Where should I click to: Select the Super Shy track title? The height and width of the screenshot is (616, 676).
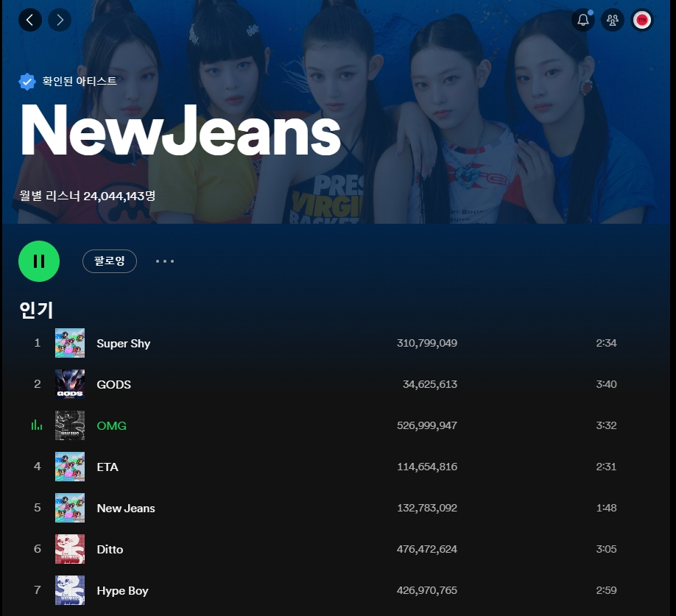(123, 343)
